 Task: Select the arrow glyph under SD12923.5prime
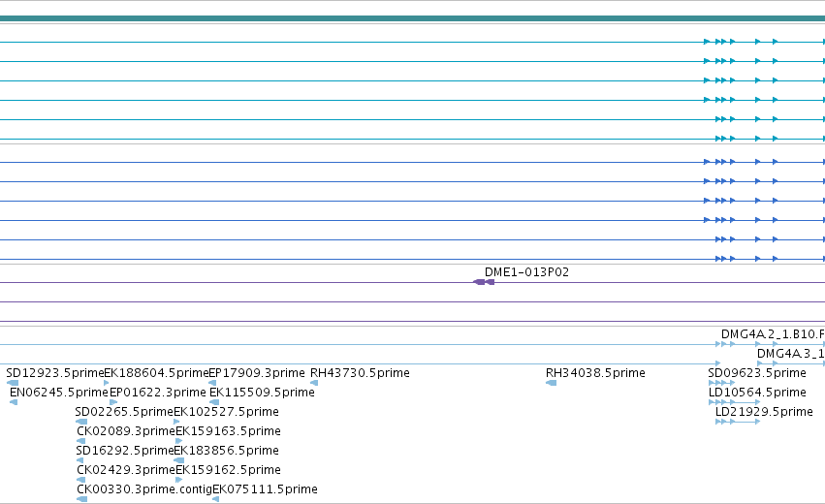tap(12, 383)
